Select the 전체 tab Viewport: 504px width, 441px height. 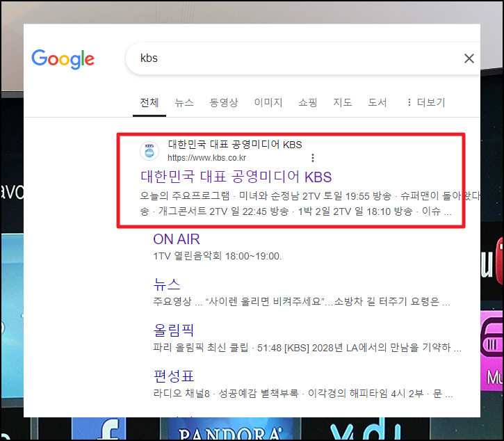pos(149,103)
